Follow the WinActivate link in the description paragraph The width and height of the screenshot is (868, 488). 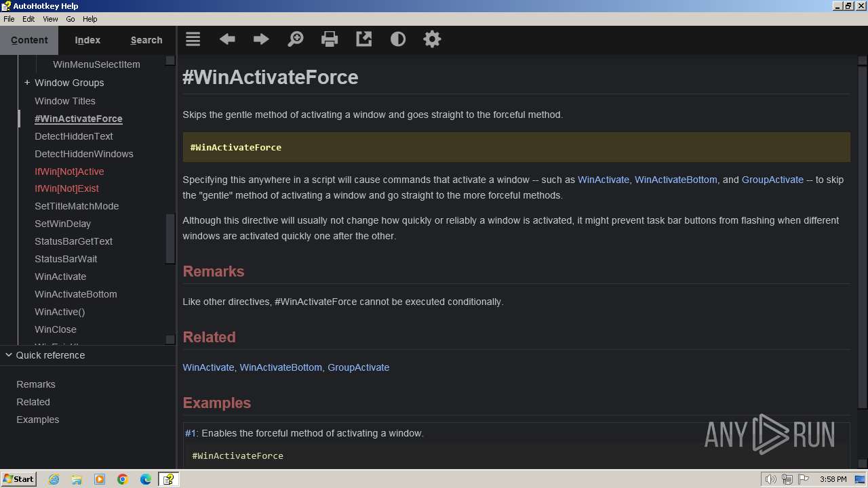coord(604,180)
